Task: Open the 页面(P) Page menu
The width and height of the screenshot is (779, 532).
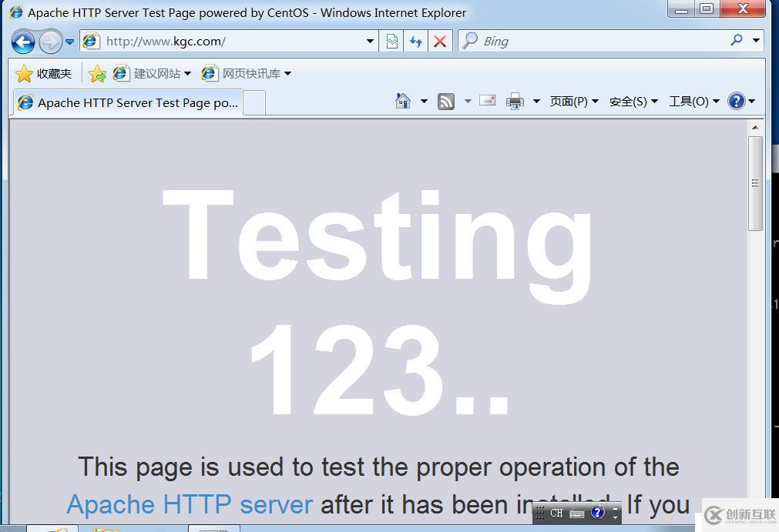Action: 574,101
